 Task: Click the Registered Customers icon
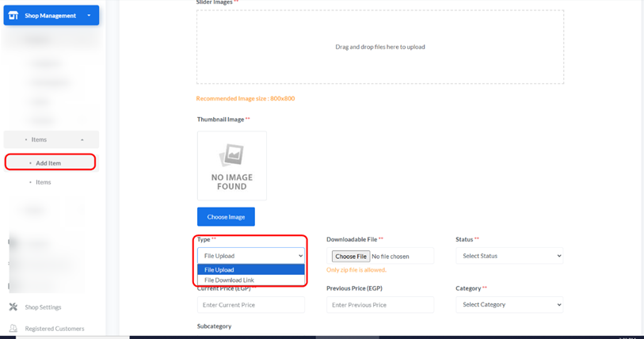click(x=13, y=329)
